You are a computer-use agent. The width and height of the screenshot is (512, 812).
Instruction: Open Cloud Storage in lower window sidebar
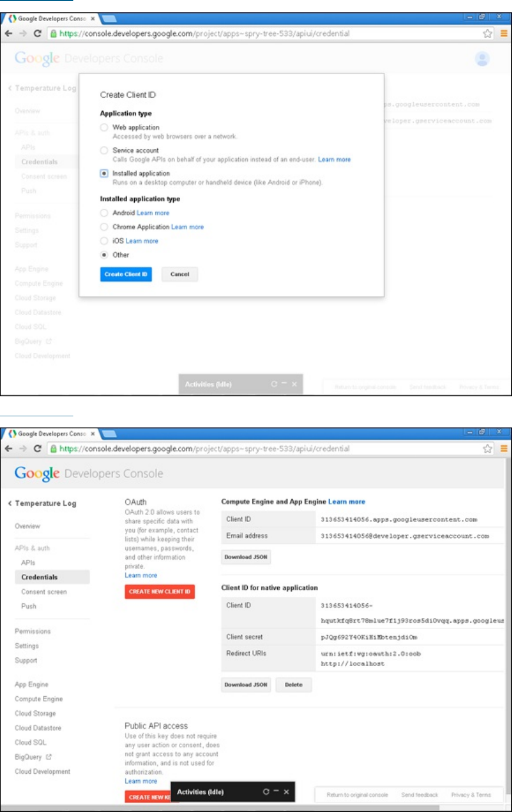point(35,713)
